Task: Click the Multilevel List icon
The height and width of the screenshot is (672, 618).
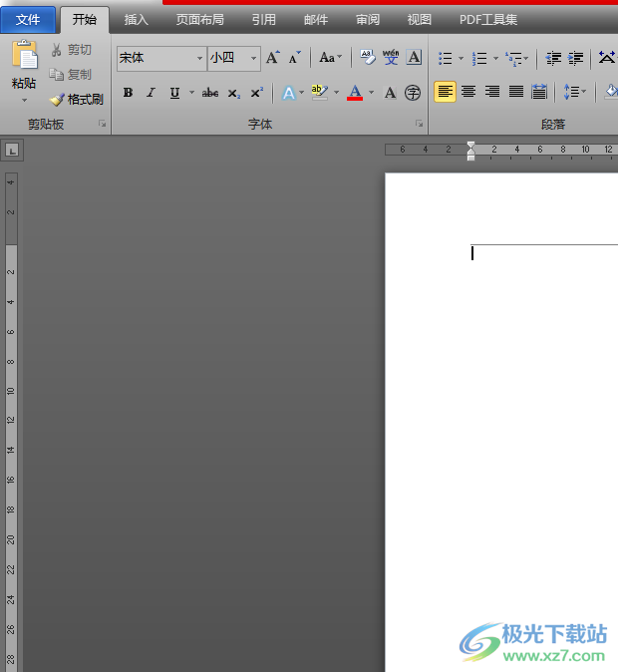Action: [513, 58]
